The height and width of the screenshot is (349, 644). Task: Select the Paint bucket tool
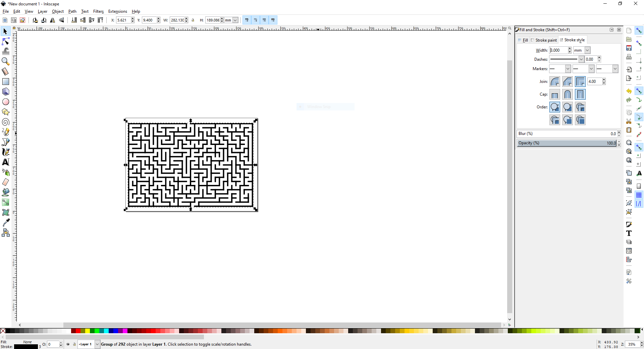point(6,192)
